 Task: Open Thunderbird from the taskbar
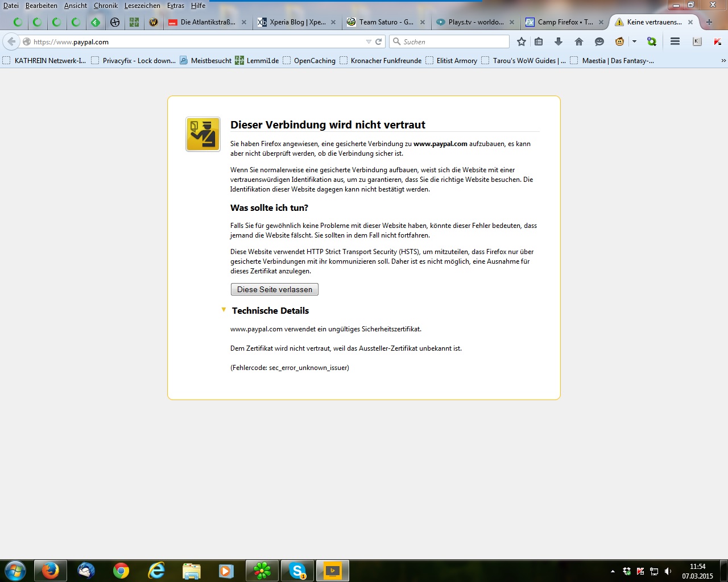click(86, 571)
